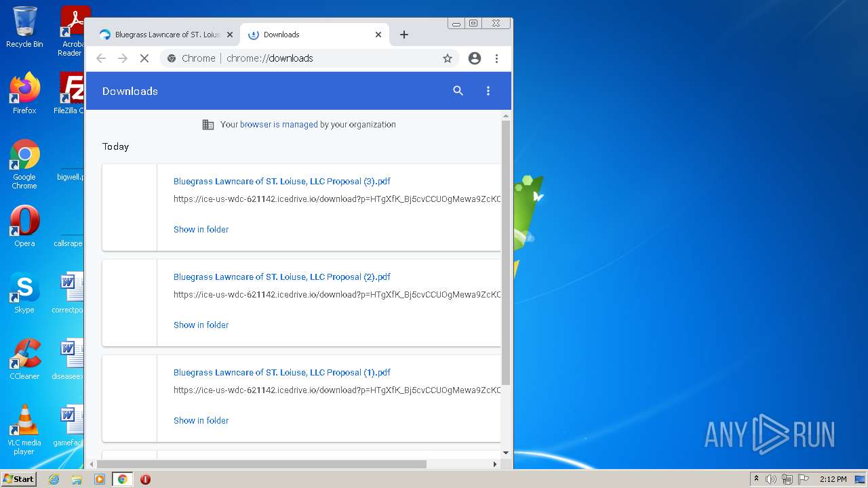Open the 'browser is managed' link
The image size is (868, 488).
pos(279,125)
